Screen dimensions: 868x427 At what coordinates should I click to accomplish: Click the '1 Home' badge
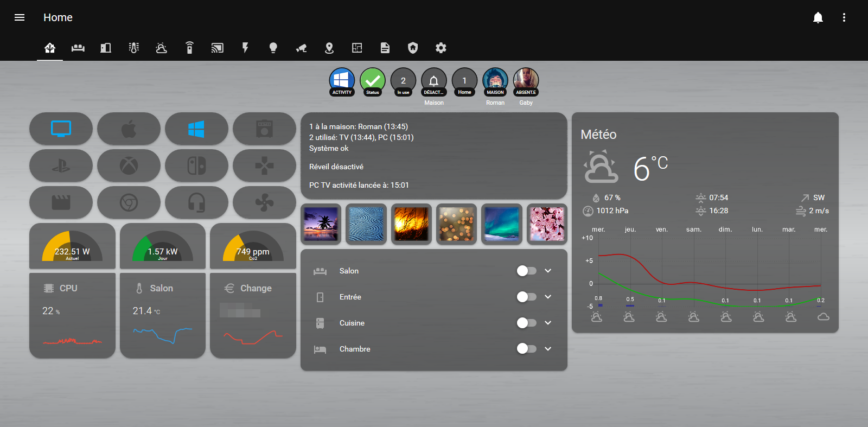pos(464,82)
